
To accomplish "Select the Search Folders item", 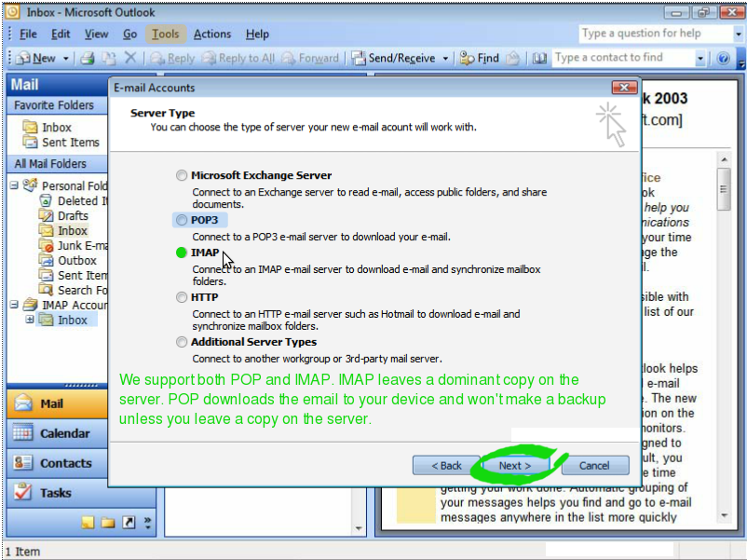I will coord(74,290).
